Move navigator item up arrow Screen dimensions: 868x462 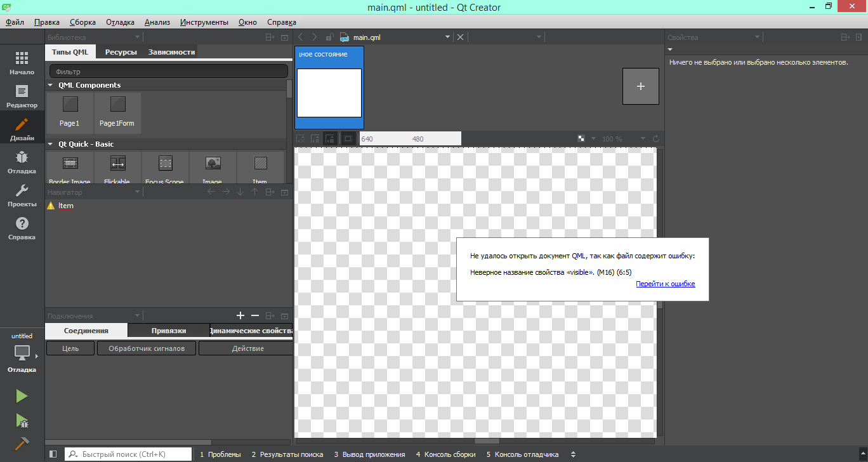(x=255, y=192)
